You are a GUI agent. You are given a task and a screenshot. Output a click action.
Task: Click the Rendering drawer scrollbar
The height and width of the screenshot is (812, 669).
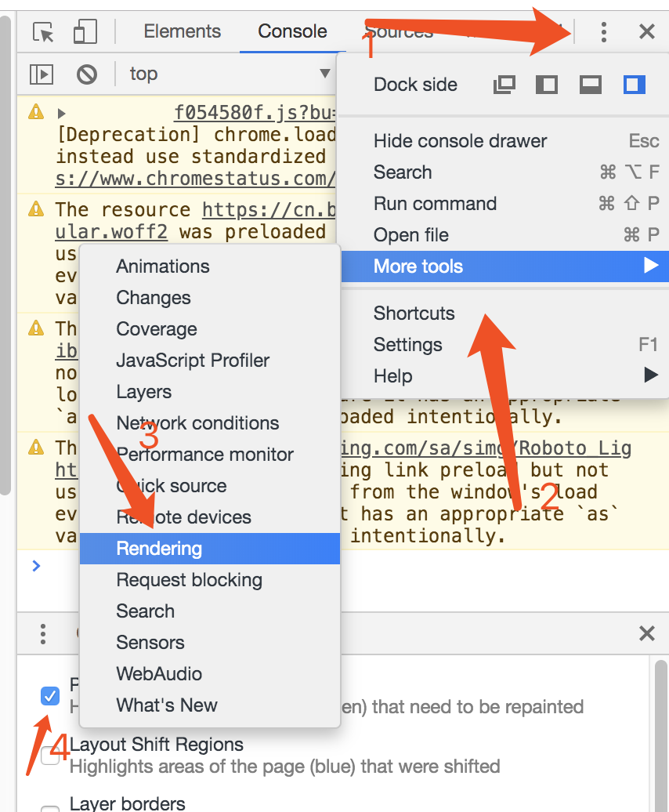click(x=660, y=735)
